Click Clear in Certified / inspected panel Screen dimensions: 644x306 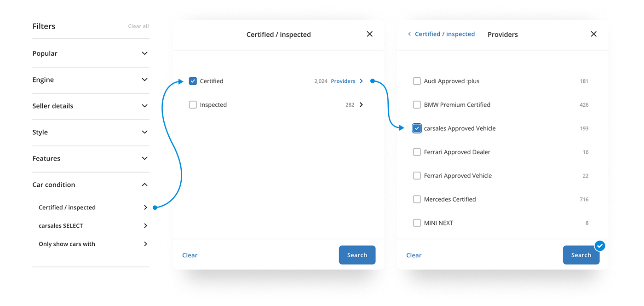[x=190, y=255]
